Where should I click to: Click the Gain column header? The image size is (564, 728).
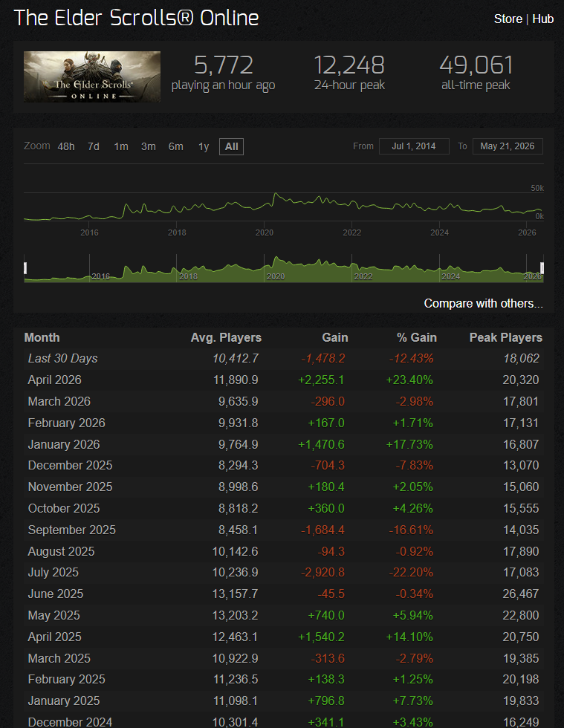pyautogui.click(x=335, y=337)
